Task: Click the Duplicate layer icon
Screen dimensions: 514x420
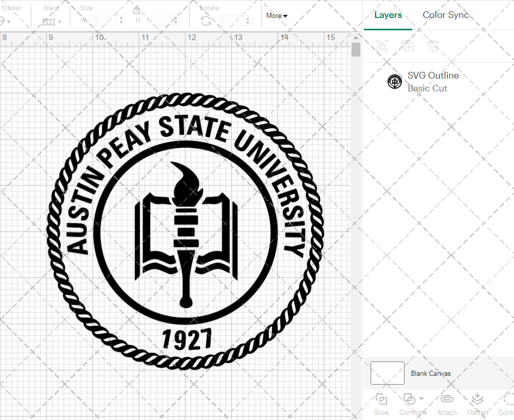Action: pos(408,46)
